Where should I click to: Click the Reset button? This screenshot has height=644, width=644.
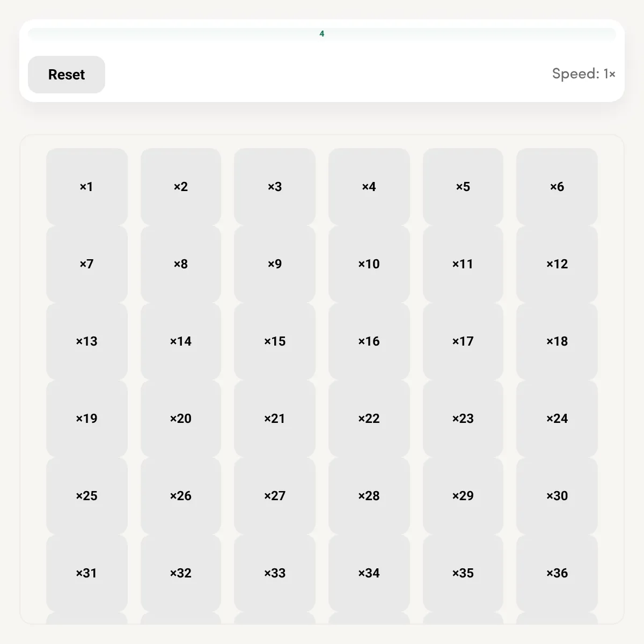point(67,75)
